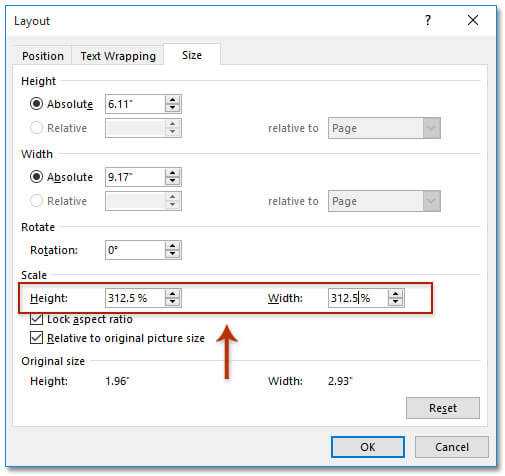This screenshot has height=476, width=505.
Task: Decrease Scale Width percentage with down arrow
Action: [x=395, y=302]
